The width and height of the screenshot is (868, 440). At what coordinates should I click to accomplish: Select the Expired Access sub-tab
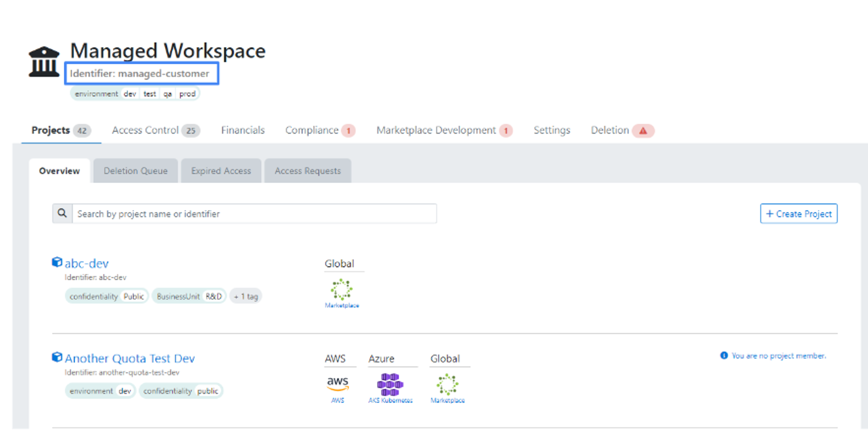221,171
